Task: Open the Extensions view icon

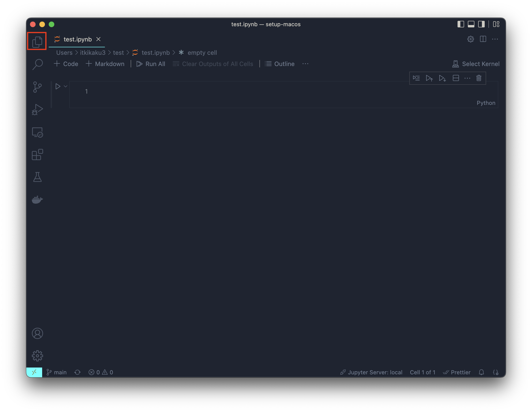Action: click(37, 155)
